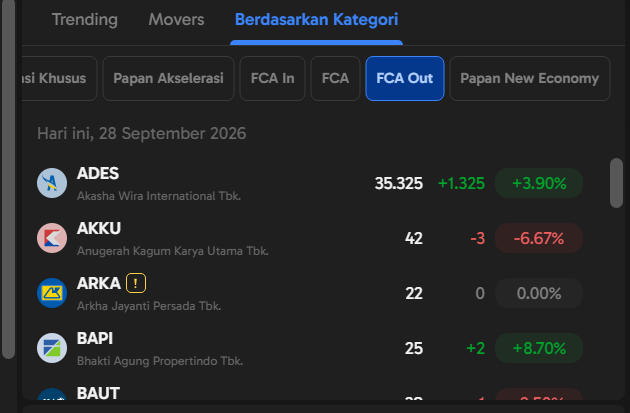The image size is (630, 413).
Task: Open the Akasha Wira International Tbk. row
Action: pyautogui.click(x=310, y=183)
